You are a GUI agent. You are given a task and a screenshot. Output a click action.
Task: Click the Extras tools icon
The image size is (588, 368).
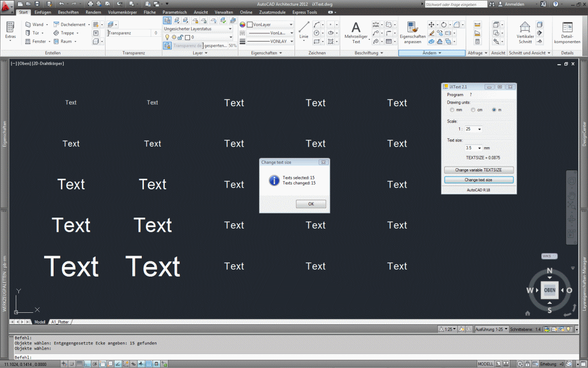click(x=10, y=30)
